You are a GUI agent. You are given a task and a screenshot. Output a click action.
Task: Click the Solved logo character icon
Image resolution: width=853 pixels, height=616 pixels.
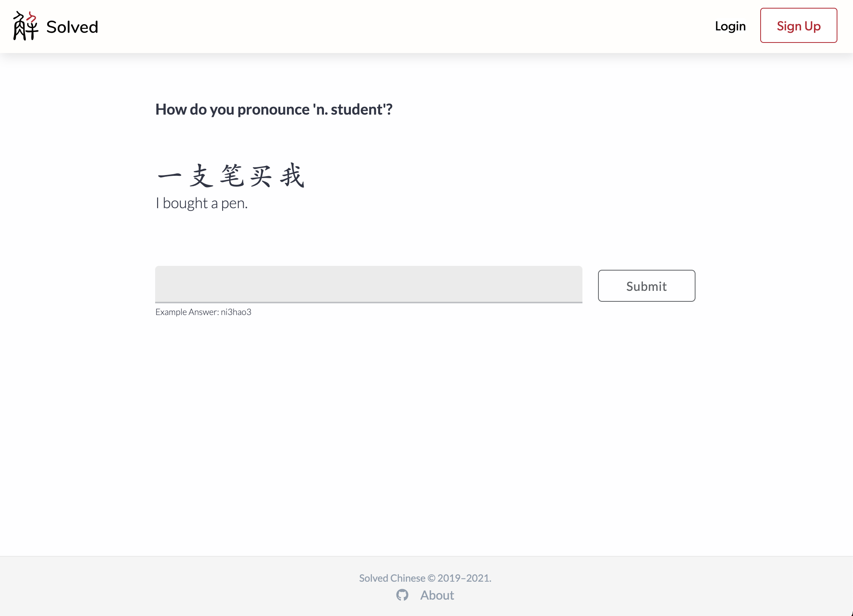click(25, 26)
